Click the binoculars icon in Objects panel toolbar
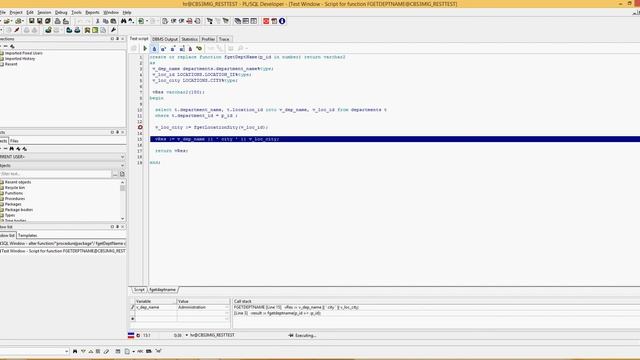Screen dimensions: 640x360 11,149
